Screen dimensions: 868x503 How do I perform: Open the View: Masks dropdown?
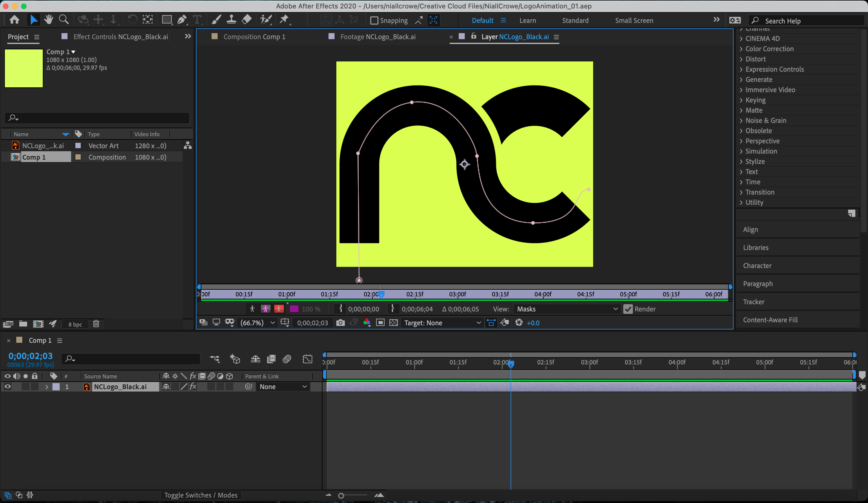pos(567,309)
